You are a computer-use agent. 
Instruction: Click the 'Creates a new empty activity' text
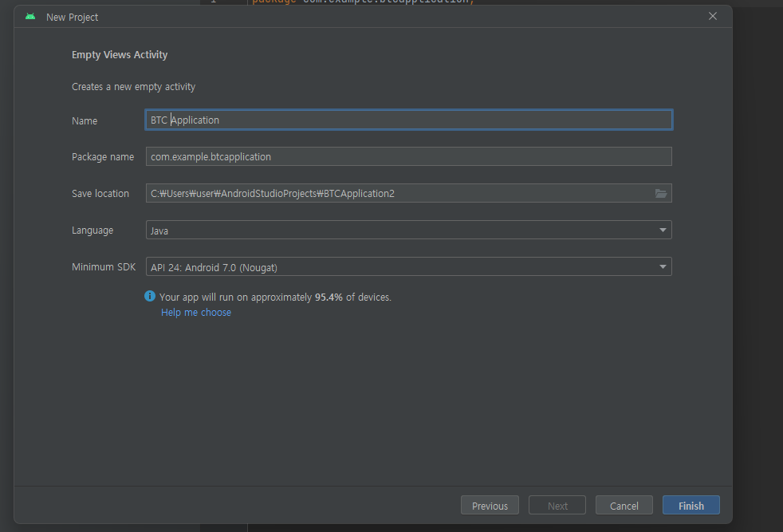(133, 87)
